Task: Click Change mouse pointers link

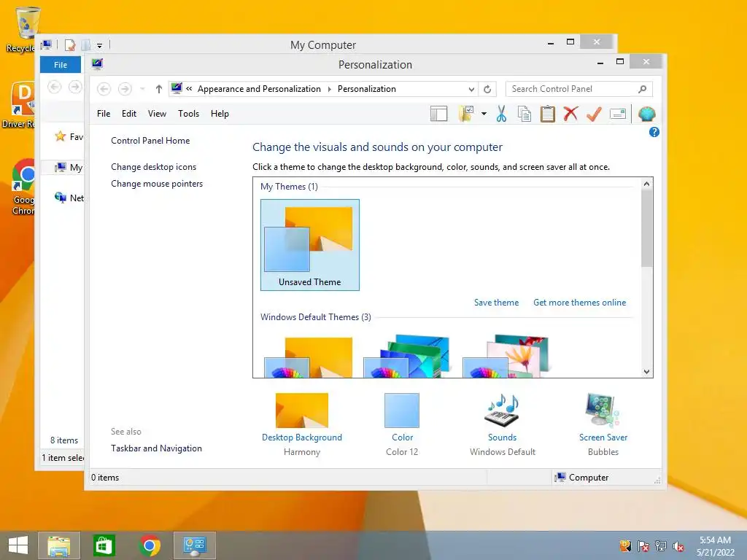Action: [157, 184]
